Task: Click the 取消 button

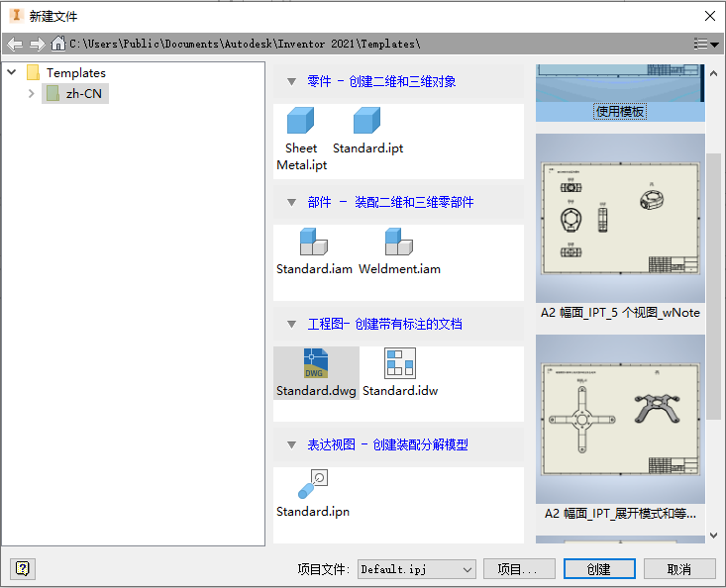Action: point(679,569)
